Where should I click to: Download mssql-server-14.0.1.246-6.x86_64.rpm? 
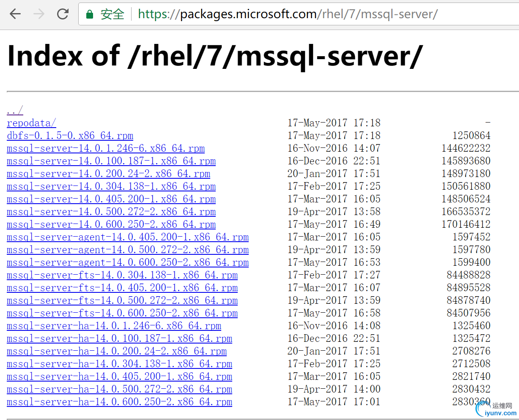(106, 148)
